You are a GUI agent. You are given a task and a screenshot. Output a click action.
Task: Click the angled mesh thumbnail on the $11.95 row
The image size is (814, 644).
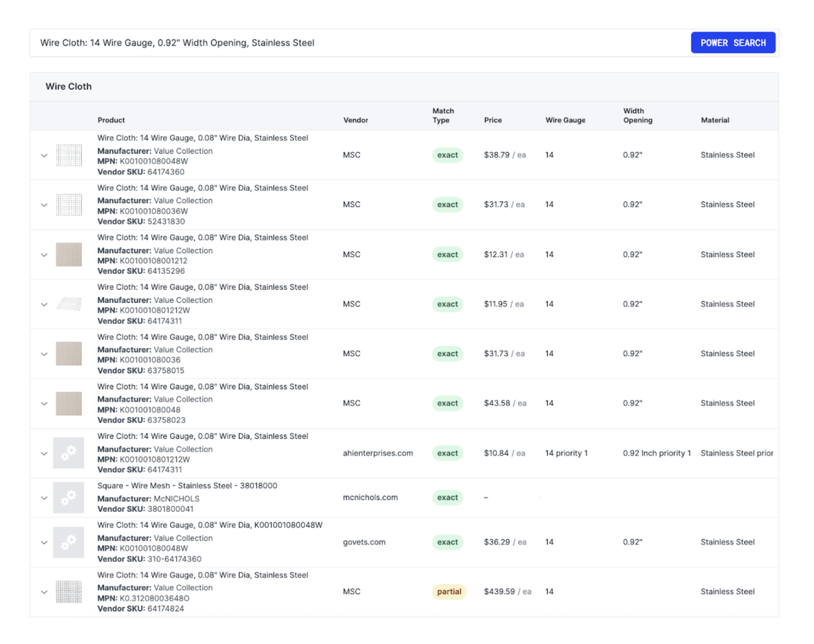68,304
